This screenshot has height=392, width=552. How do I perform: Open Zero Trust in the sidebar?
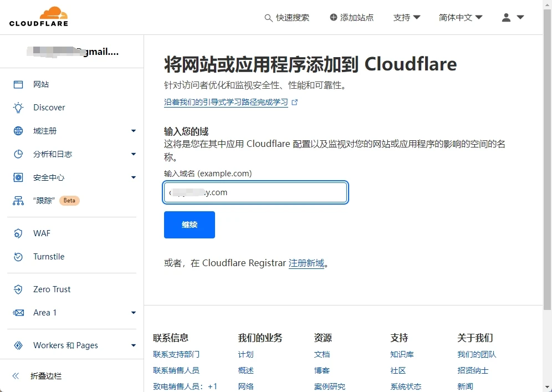pos(52,289)
